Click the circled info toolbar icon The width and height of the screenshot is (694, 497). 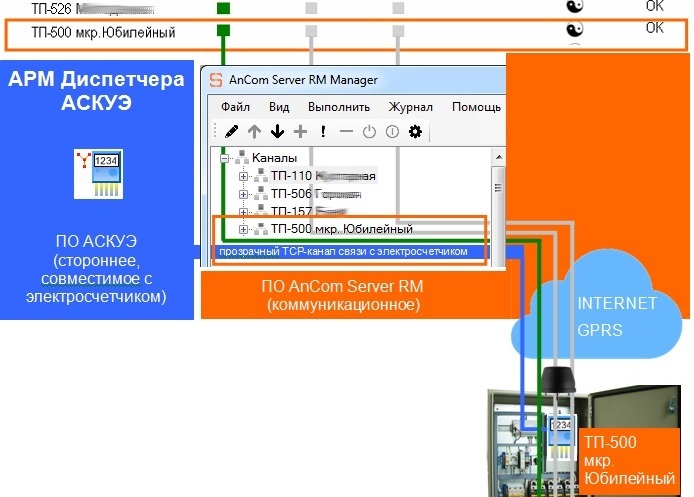tap(392, 131)
